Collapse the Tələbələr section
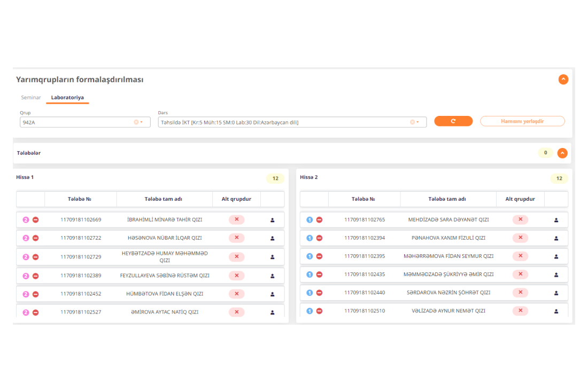 click(562, 153)
